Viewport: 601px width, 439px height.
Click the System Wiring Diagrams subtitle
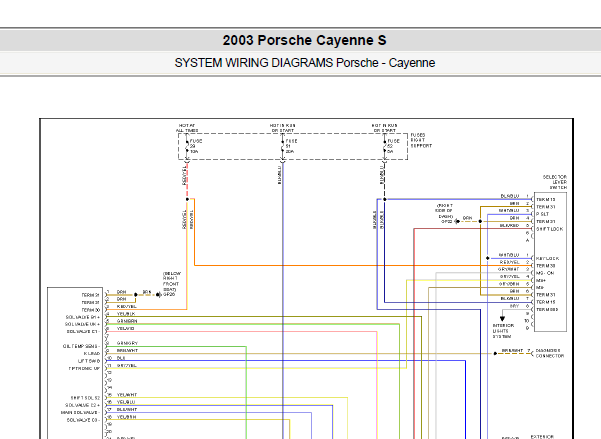point(305,62)
